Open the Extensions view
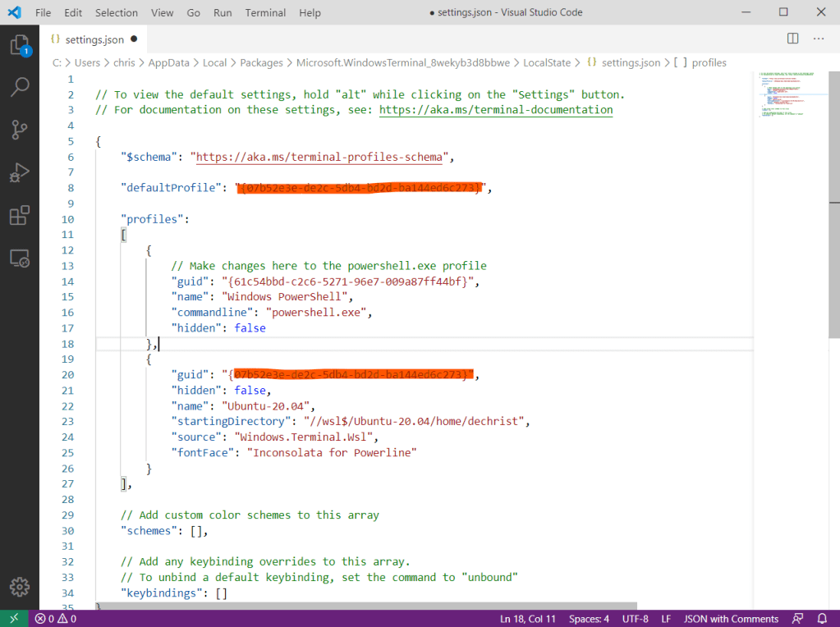 (x=20, y=216)
